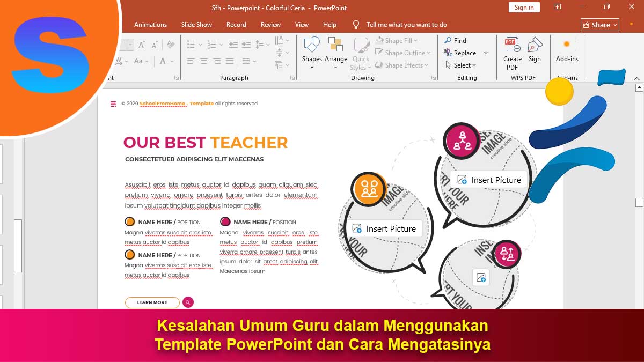Screen dimensions: 644x362
Task: Select the orange group icon circle
Action: (x=369, y=190)
